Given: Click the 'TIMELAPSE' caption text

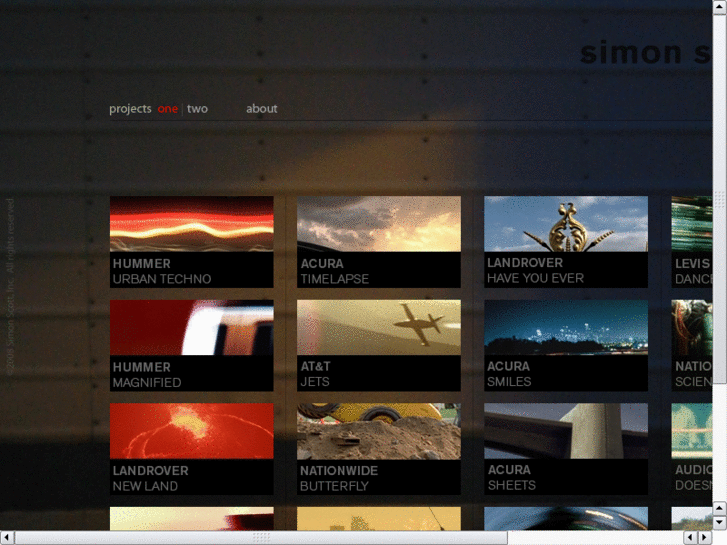Looking at the screenshot, I should tap(334, 279).
